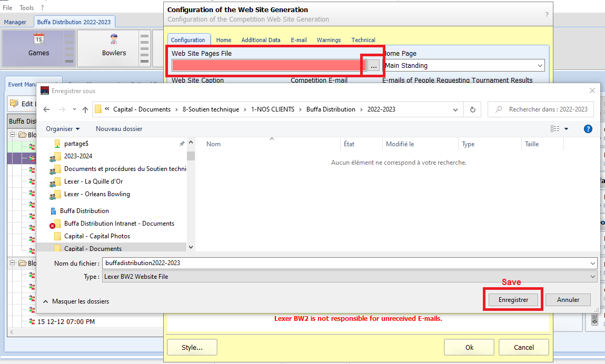Open the Tools menu
This screenshot has width=605, height=364.
(27, 7)
